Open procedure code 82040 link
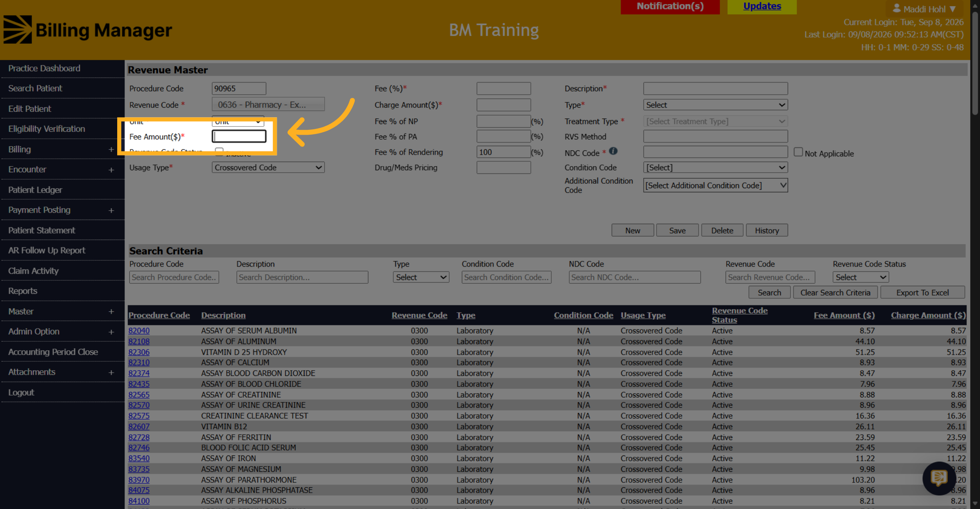 (x=139, y=331)
